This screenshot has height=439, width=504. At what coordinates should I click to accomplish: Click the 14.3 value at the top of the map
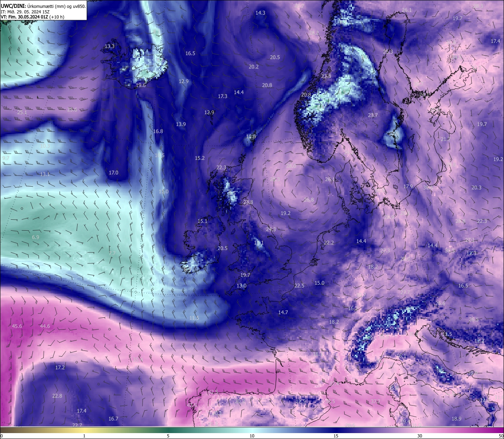(x=260, y=13)
